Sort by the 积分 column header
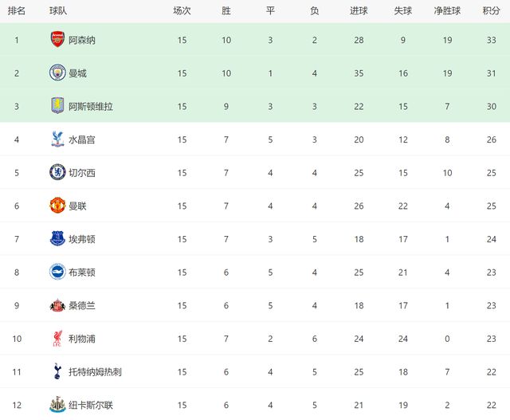Image resolution: width=510 pixels, height=420 pixels. (492, 11)
